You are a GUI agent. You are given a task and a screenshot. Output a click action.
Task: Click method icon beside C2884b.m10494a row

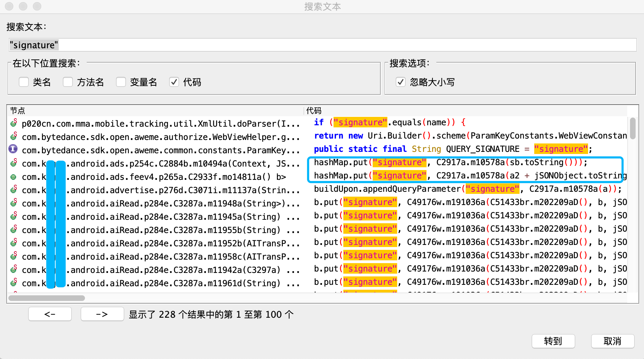click(x=14, y=163)
